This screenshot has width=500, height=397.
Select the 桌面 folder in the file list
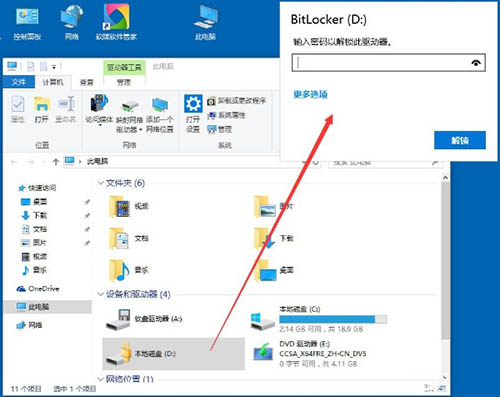tap(273, 270)
